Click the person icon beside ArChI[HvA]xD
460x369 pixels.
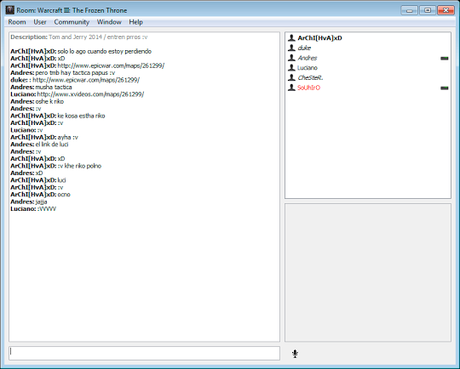pos(292,38)
